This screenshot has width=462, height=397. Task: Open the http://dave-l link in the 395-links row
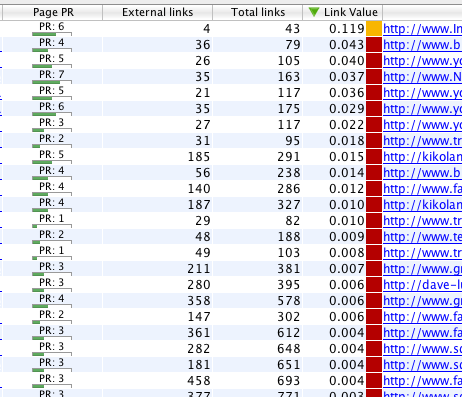(x=422, y=285)
